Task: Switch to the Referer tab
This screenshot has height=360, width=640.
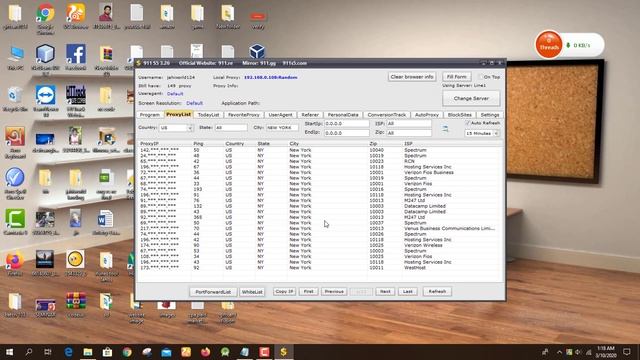Action: (x=310, y=115)
